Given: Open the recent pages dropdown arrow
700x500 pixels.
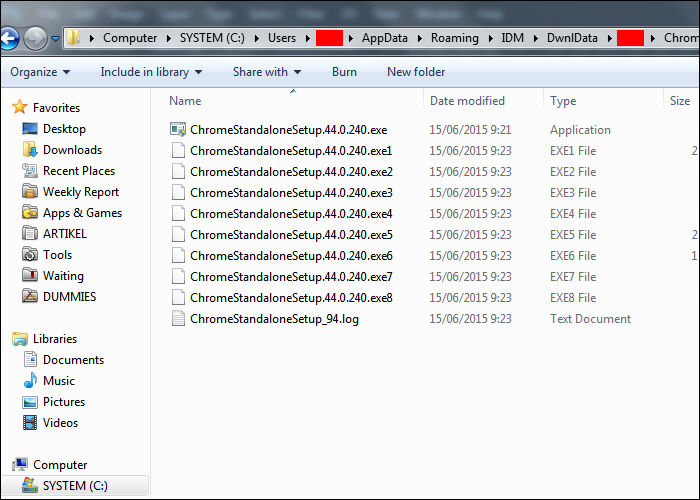Looking at the screenshot, I should 55,39.
